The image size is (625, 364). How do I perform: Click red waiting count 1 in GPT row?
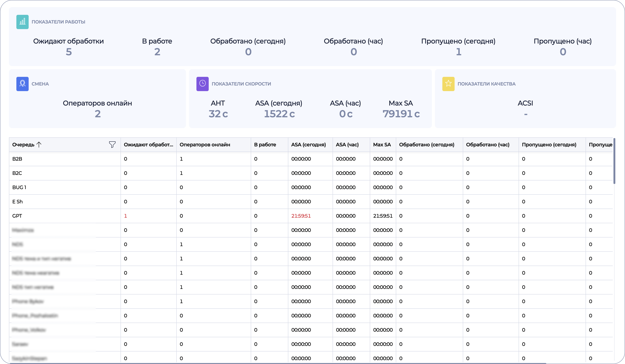[125, 216]
